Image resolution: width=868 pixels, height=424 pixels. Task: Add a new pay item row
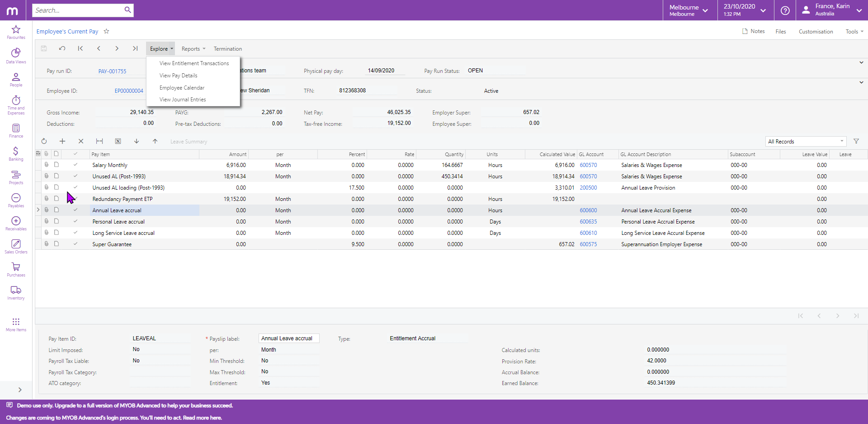coord(62,141)
